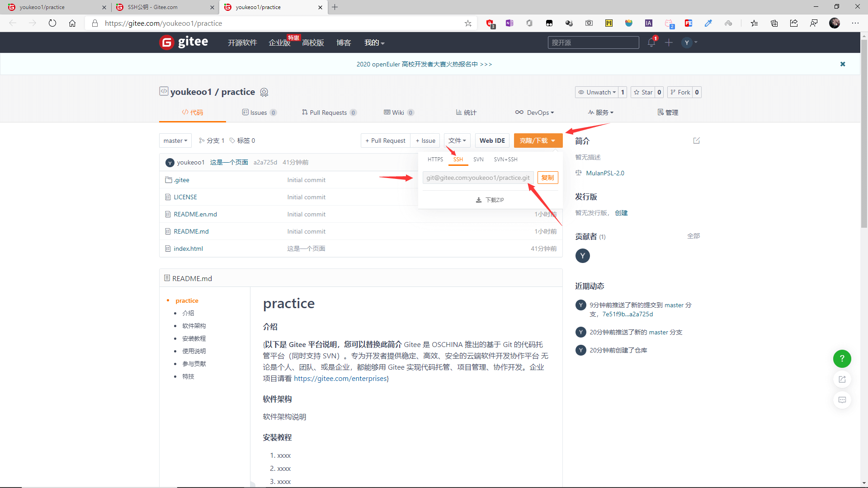868x488 pixels.
Task: Open the index.html file
Action: 188,249
